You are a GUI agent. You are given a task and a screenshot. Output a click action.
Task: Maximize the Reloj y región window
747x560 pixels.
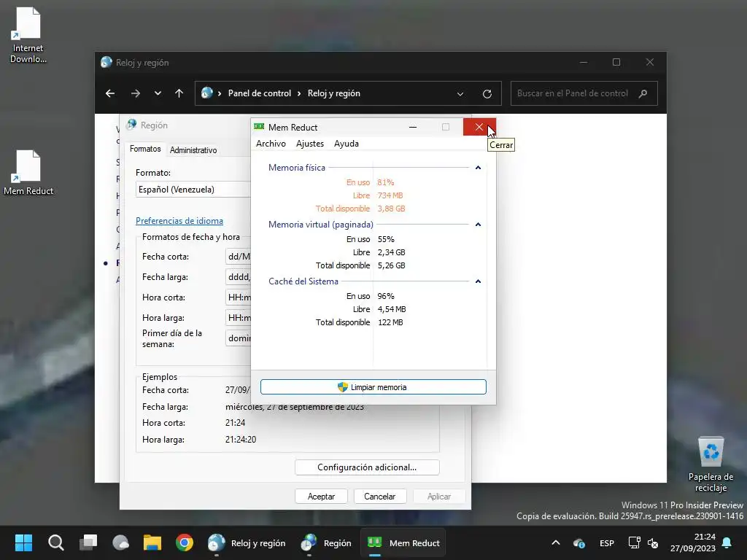[616, 63]
